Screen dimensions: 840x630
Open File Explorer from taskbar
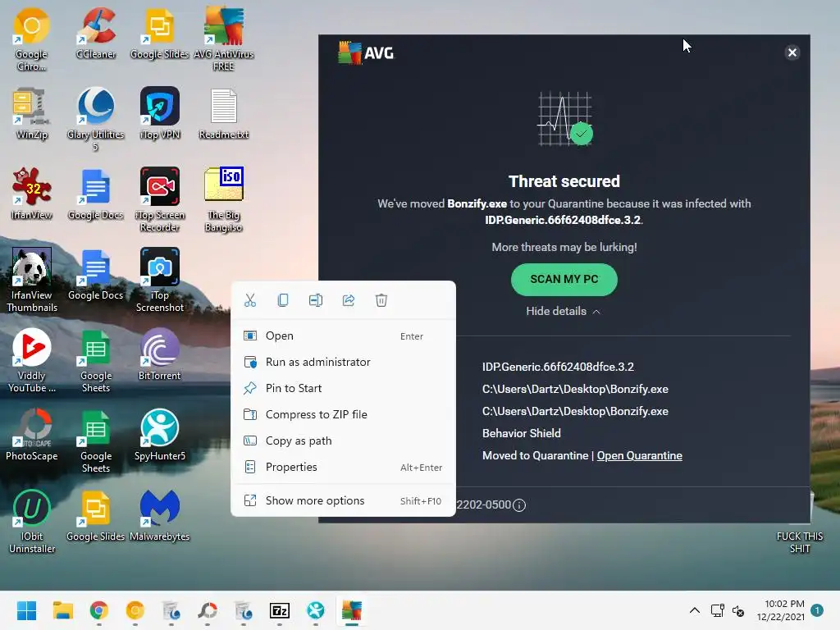[62, 610]
